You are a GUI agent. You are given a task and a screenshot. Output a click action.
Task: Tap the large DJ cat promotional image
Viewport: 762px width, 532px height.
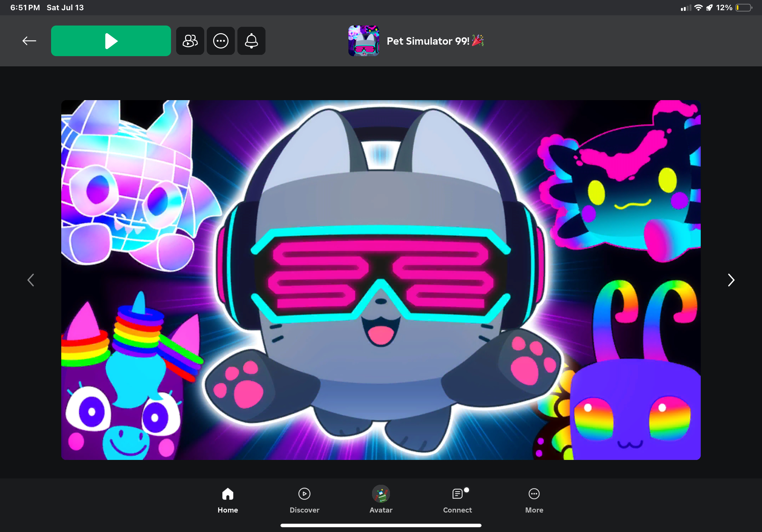click(x=381, y=280)
